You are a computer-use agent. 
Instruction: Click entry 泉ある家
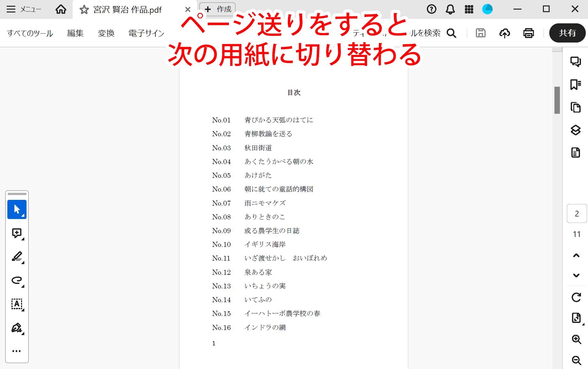point(258,272)
